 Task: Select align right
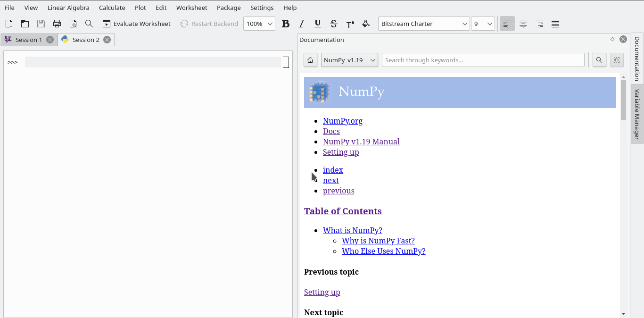[x=539, y=24]
